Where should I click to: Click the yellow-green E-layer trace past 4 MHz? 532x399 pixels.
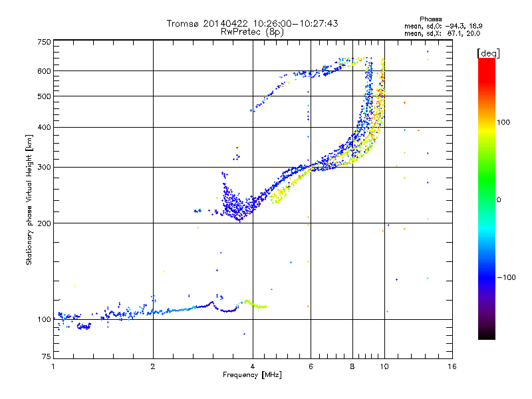coord(254,305)
